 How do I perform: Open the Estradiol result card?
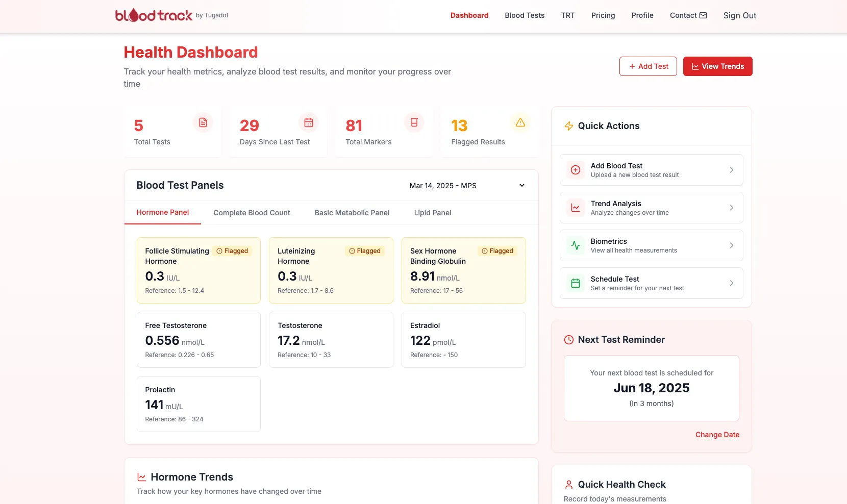tap(464, 340)
